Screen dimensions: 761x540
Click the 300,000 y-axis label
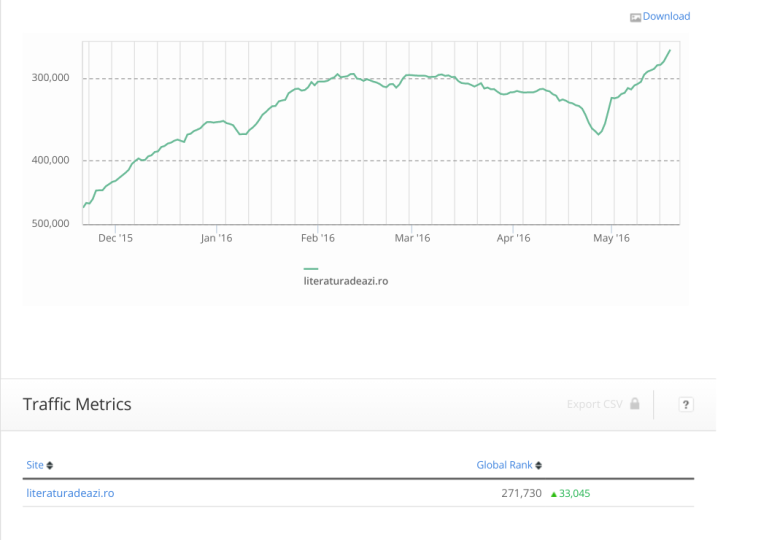(50, 78)
